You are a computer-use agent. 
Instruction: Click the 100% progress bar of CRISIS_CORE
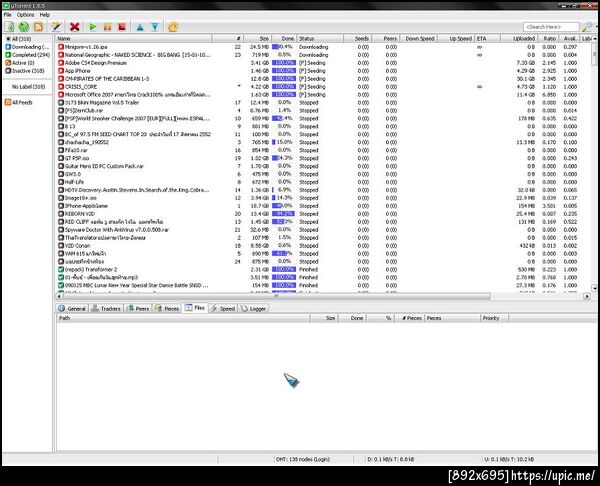click(x=284, y=87)
